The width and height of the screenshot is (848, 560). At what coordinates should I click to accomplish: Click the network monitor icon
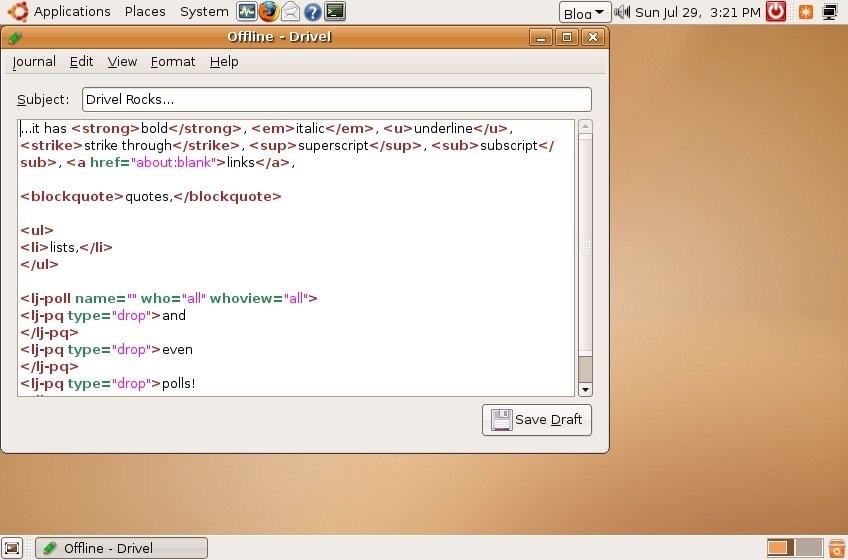[830, 11]
